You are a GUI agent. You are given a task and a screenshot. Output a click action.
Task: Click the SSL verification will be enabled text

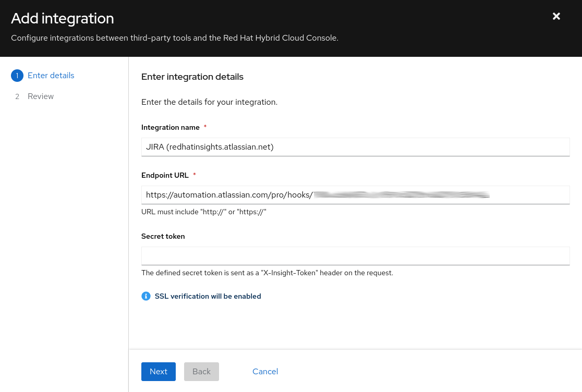click(208, 296)
